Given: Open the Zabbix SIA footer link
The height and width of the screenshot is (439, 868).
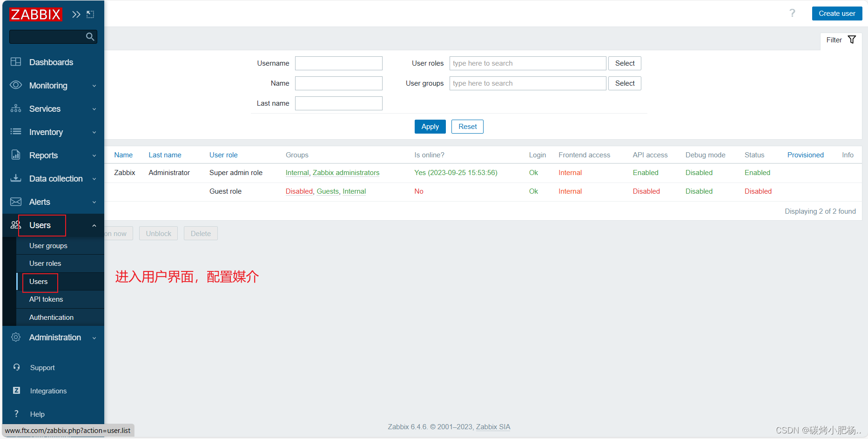Looking at the screenshot, I should (x=493, y=427).
